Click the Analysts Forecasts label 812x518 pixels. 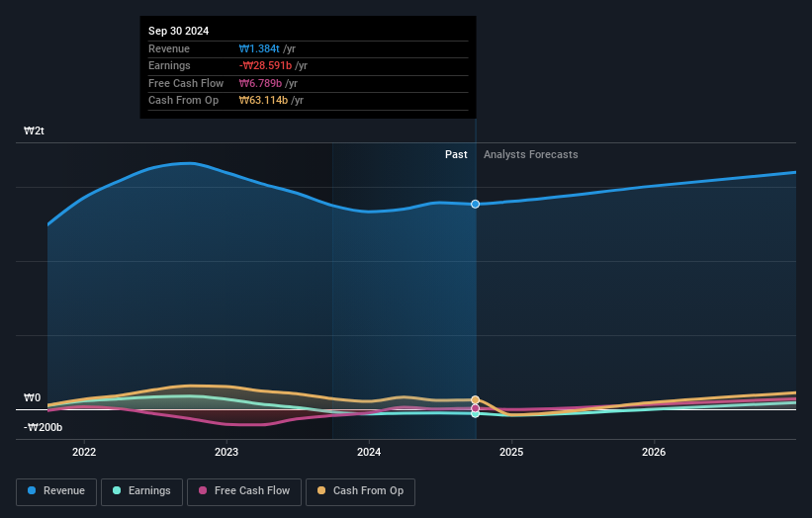pyautogui.click(x=531, y=154)
